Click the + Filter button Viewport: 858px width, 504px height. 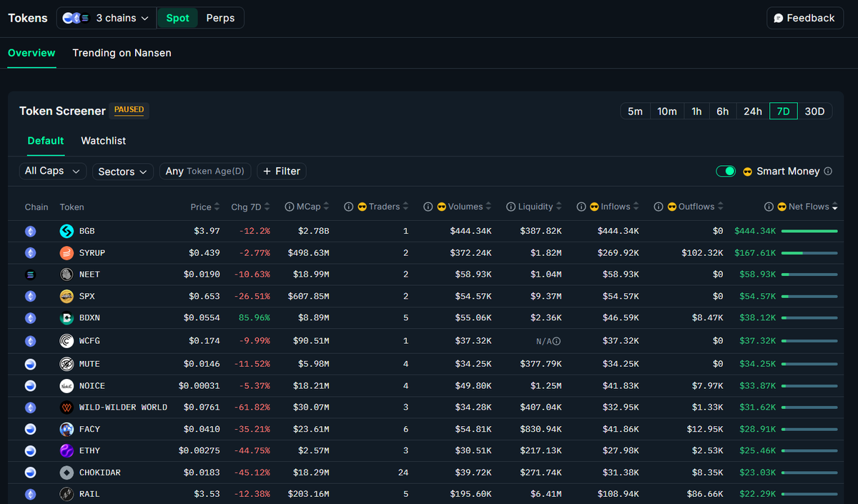[x=282, y=172]
